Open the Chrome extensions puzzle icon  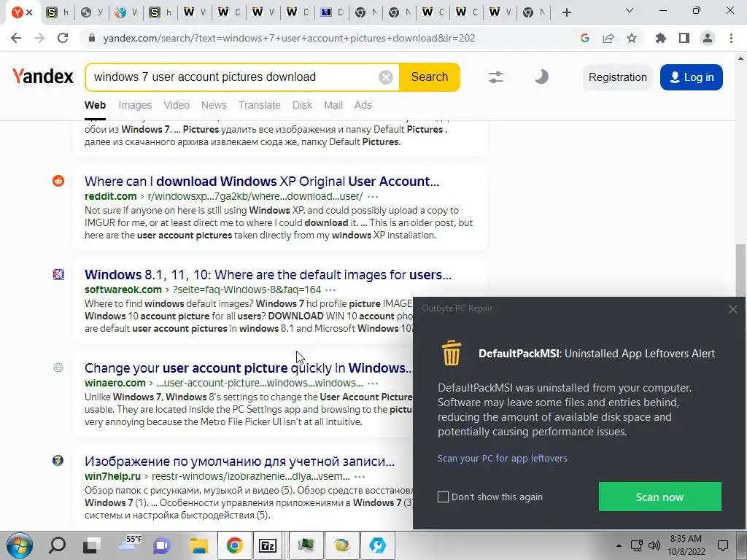point(661,38)
